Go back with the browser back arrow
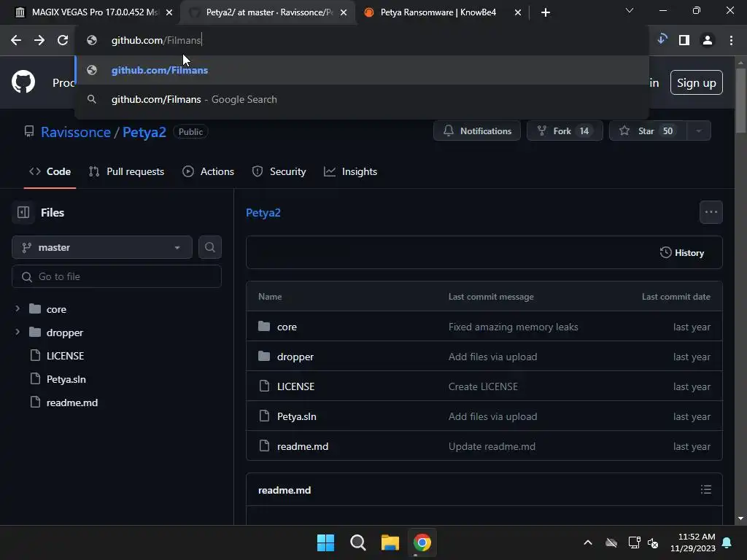The image size is (747, 560). pyautogui.click(x=16, y=40)
